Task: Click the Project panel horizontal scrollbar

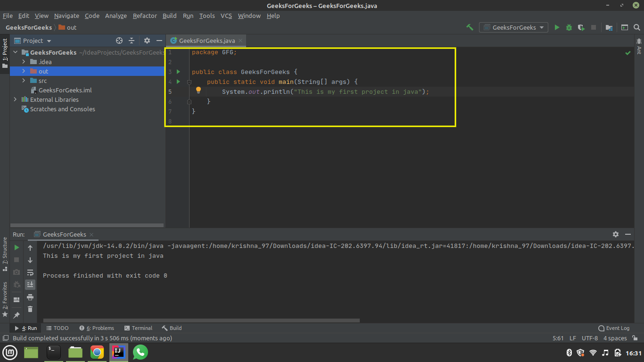Action: click(x=87, y=226)
